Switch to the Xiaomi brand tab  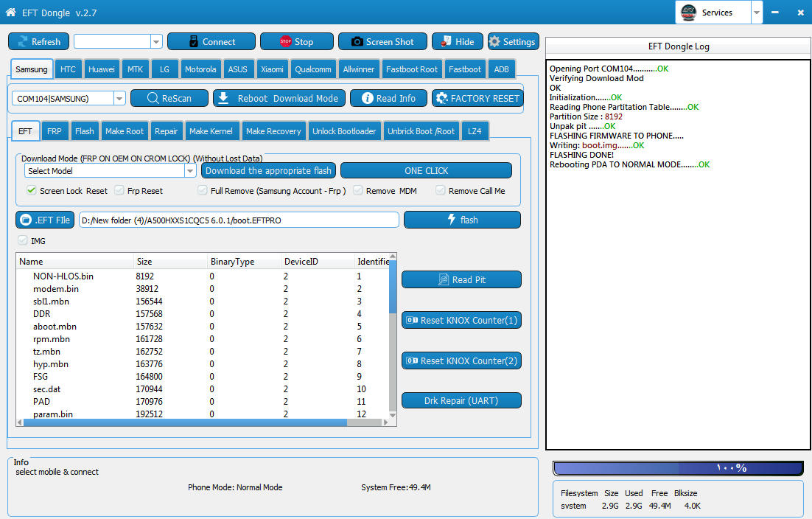(272, 69)
